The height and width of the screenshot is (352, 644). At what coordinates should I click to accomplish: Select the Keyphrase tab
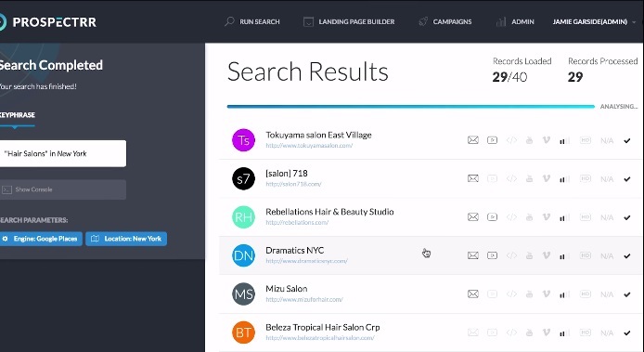pyautogui.click(x=17, y=115)
